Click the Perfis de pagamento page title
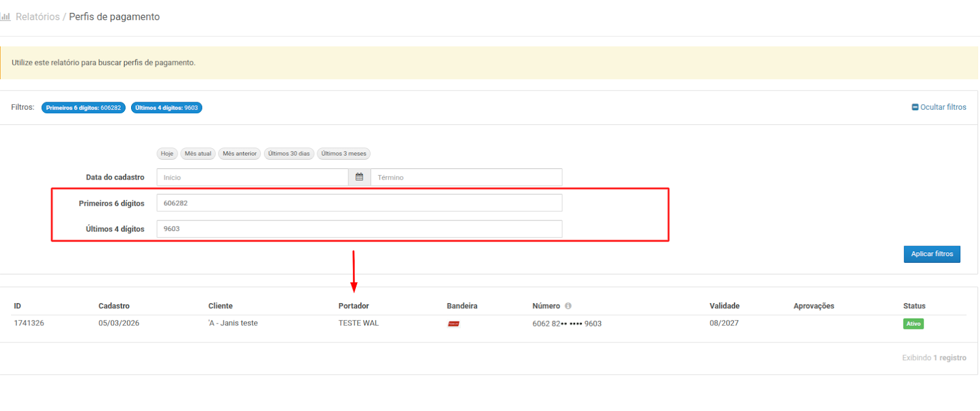Image resolution: width=980 pixels, height=411 pixels. click(114, 17)
